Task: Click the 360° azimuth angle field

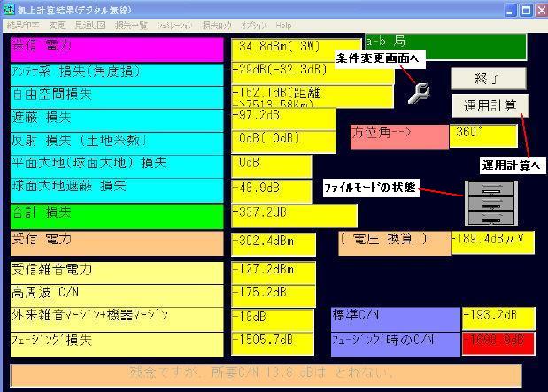Action: pos(482,136)
